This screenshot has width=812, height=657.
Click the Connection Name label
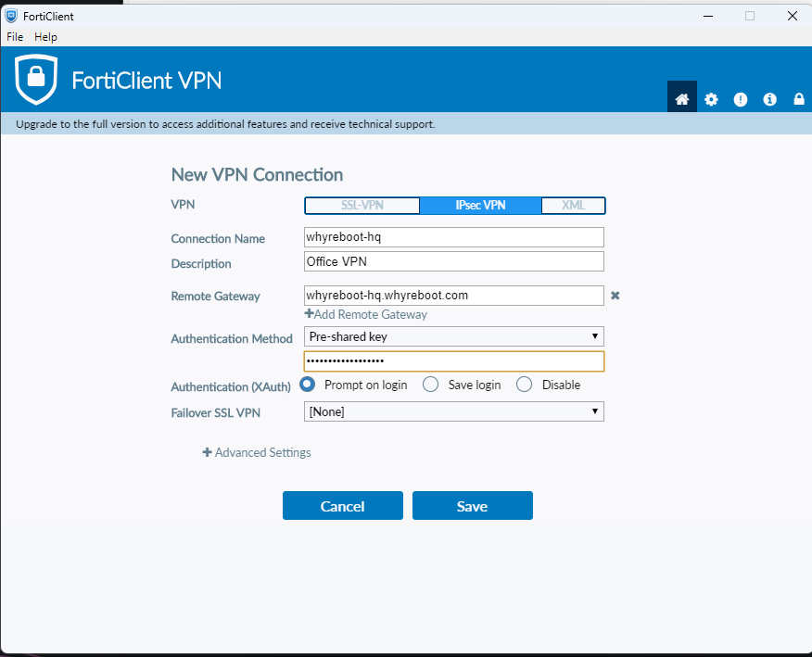click(x=218, y=239)
